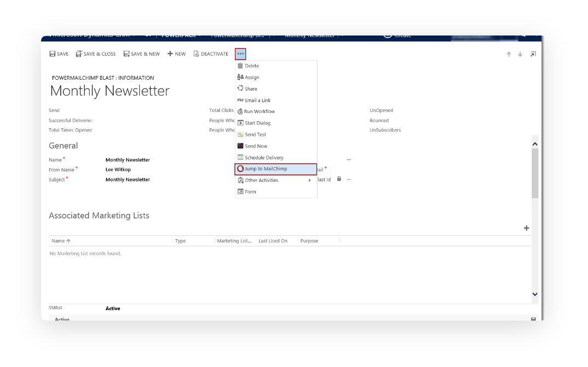Close the more commands ellipsis menu
Image resolution: width=588 pixels, height=367 pixels.
point(240,54)
